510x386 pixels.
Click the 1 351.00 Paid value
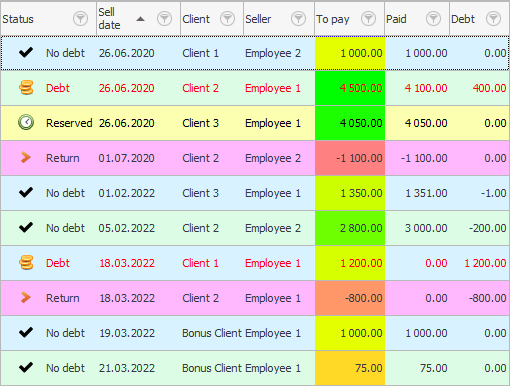(x=426, y=193)
